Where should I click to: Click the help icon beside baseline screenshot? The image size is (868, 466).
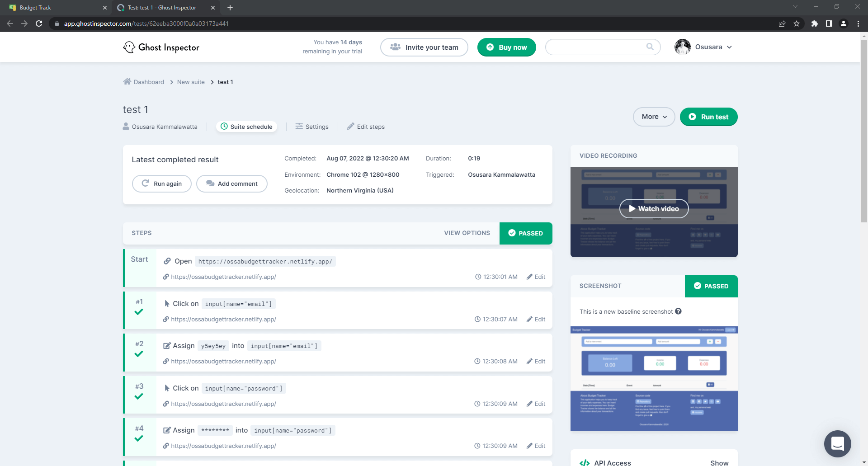(x=678, y=311)
